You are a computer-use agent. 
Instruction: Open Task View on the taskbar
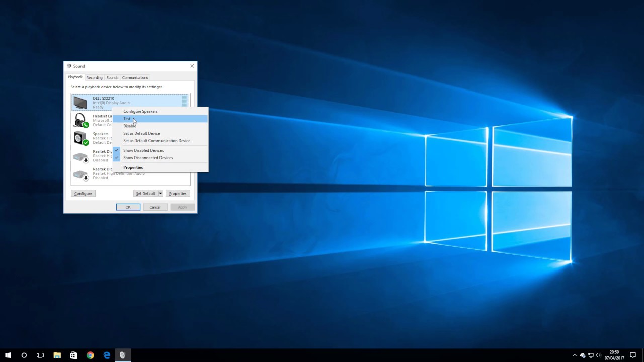(40, 355)
